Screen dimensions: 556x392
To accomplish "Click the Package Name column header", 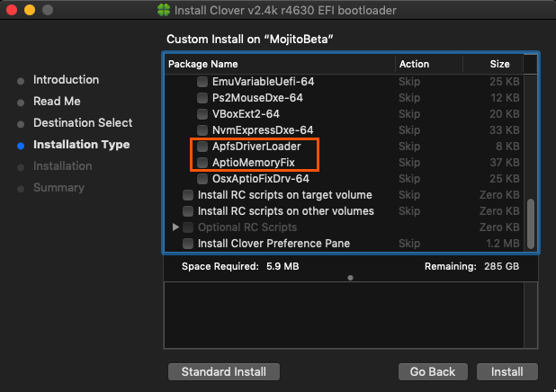I will click(280, 64).
